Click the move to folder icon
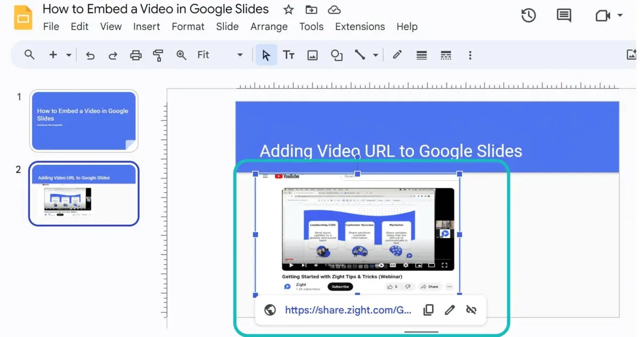The image size is (644, 337). click(311, 10)
